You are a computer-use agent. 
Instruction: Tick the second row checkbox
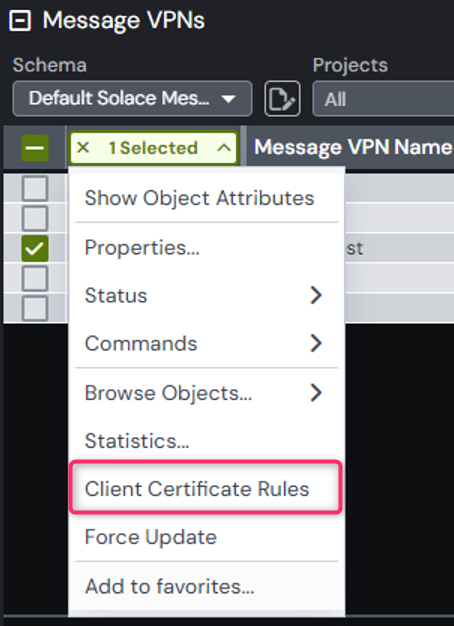[35, 218]
